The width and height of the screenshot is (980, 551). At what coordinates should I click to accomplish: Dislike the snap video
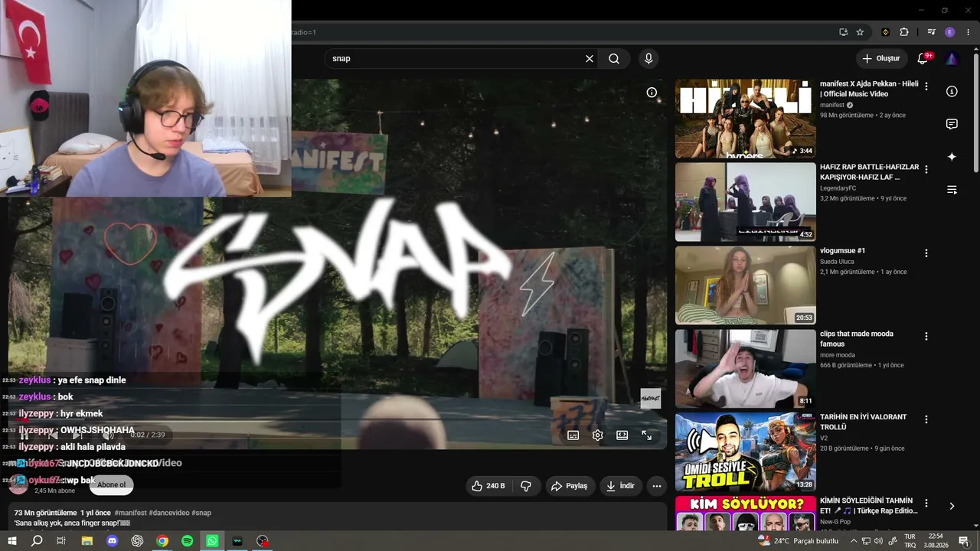(526, 486)
